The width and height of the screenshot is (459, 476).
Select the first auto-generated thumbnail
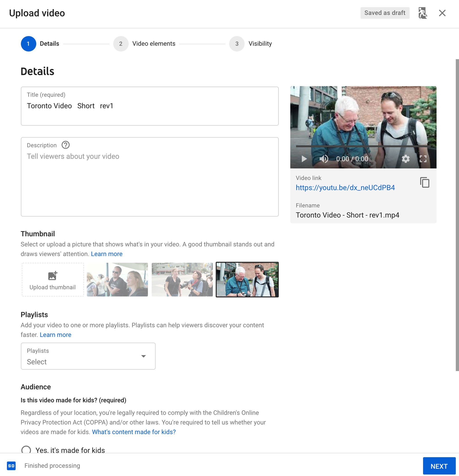pos(117,280)
